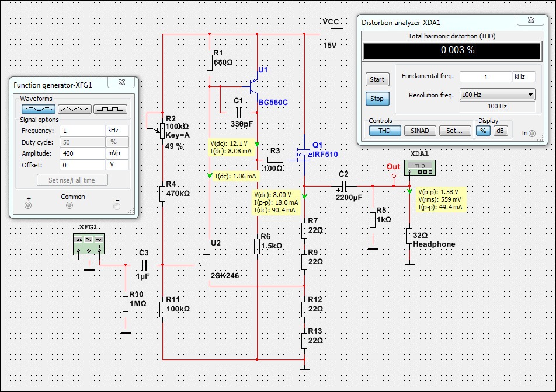Select the square waveform button

(110, 109)
